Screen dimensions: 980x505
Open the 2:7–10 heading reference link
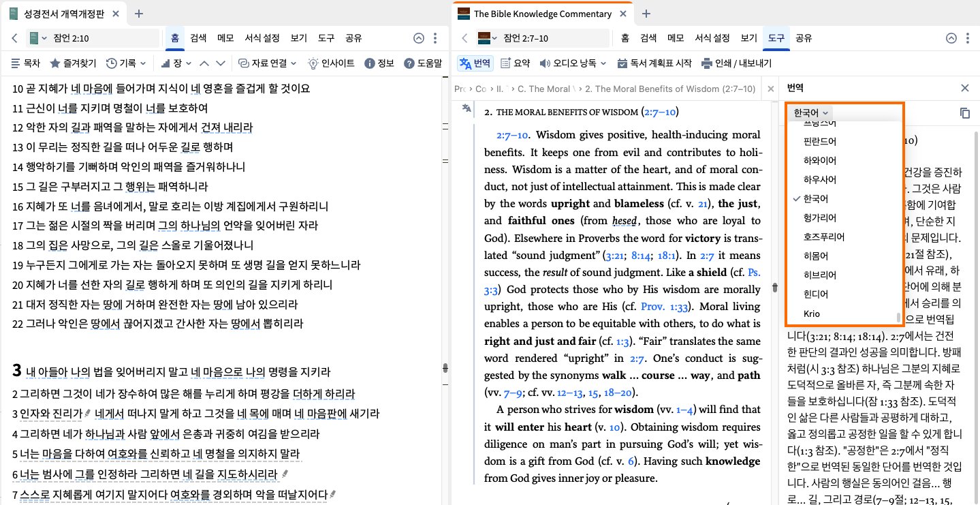pyautogui.click(x=660, y=112)
